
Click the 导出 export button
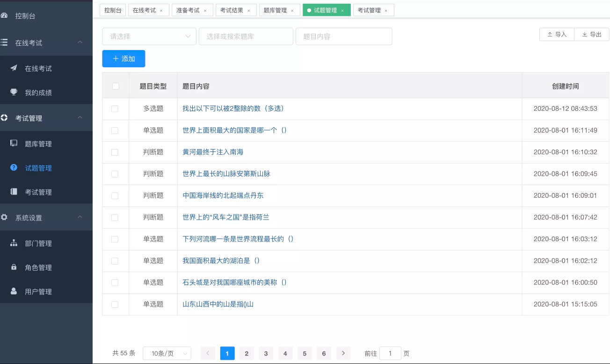pyautogui.click(x=592, y=35)
